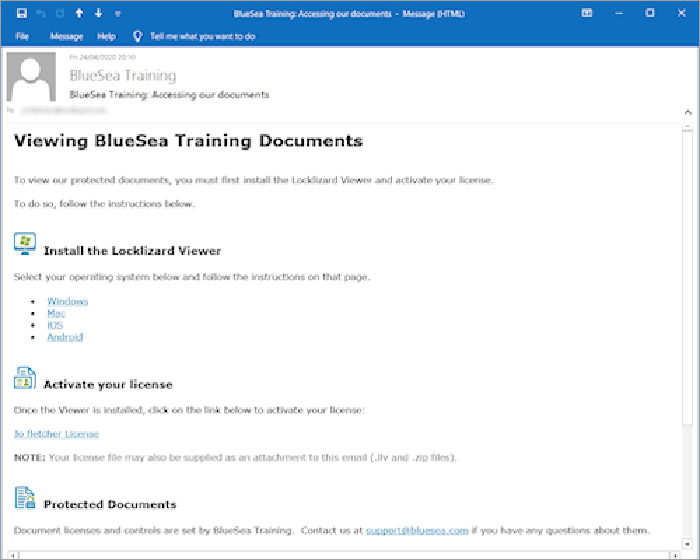The image size is (700, 560).
Task: Click the Protected Documents heading
Action: (110, 504)
